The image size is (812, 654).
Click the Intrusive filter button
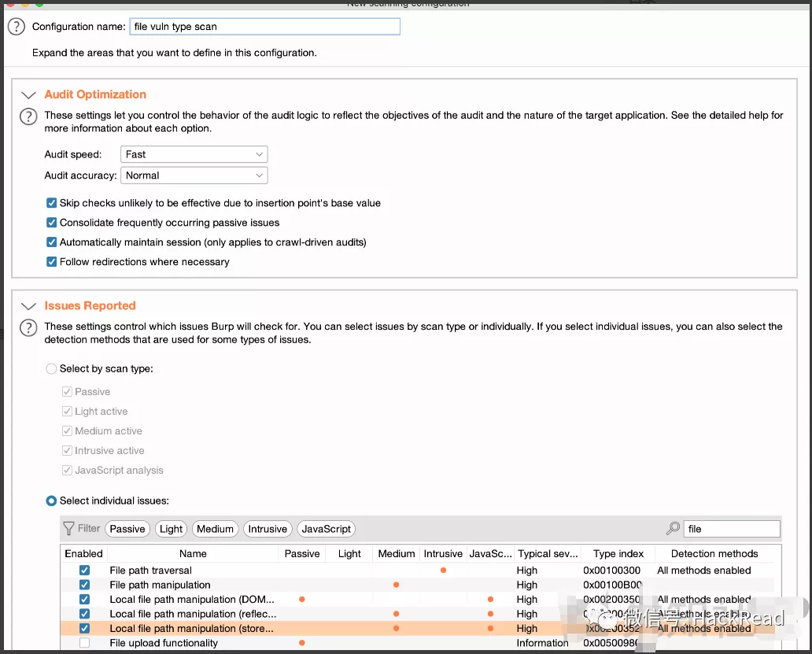tap(268, 529)
